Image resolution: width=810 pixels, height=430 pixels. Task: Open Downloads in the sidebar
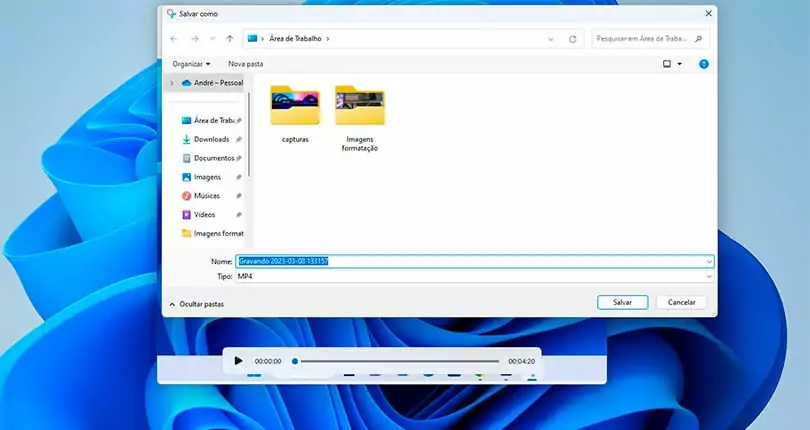point(206,140)
